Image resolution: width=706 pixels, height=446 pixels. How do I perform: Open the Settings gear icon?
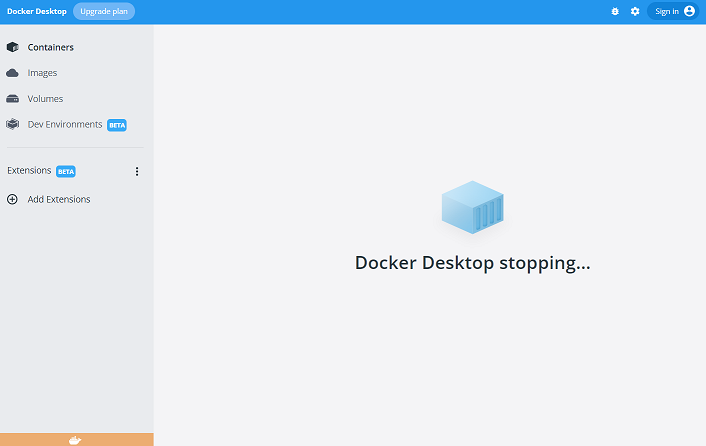pyautogui.click(x=635, y=11)
